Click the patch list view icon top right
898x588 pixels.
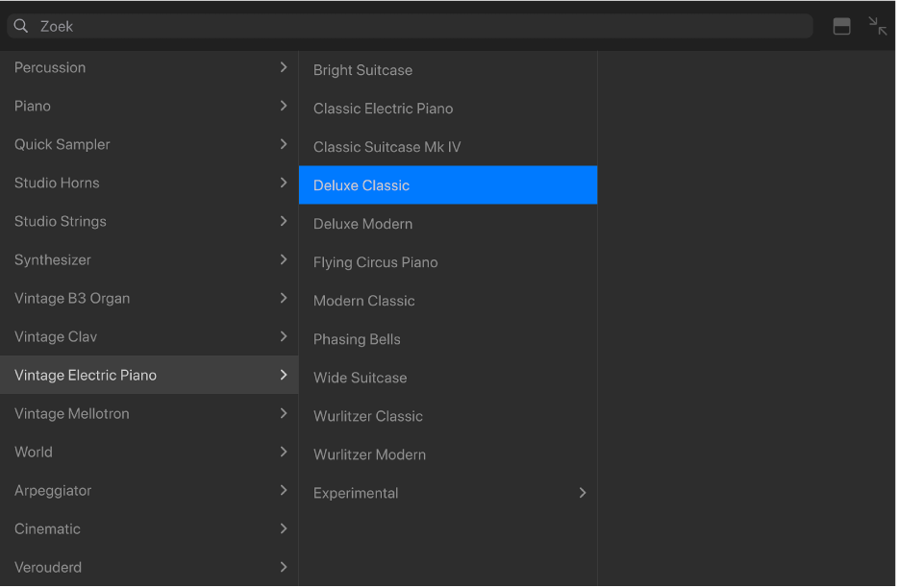842,26
